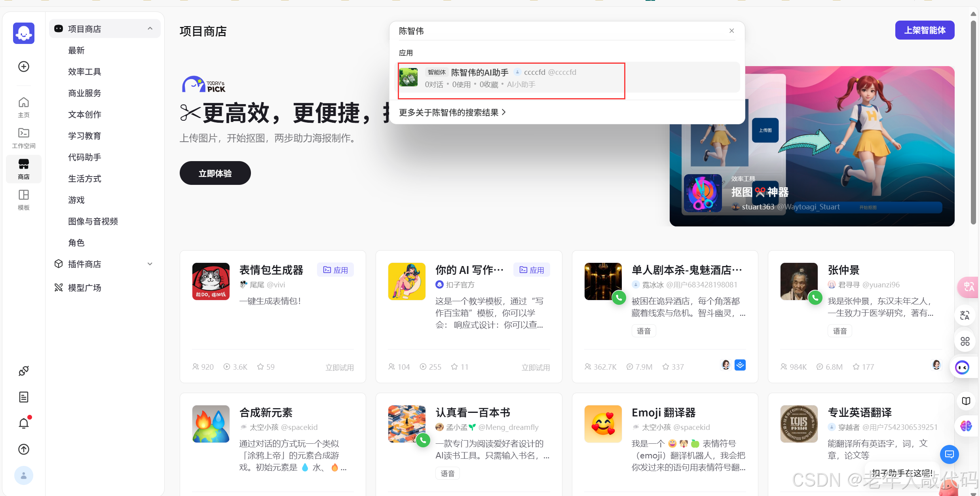Click the notification bell icon
This screenshot has width=980, height=496.
(x=24, y=423)
